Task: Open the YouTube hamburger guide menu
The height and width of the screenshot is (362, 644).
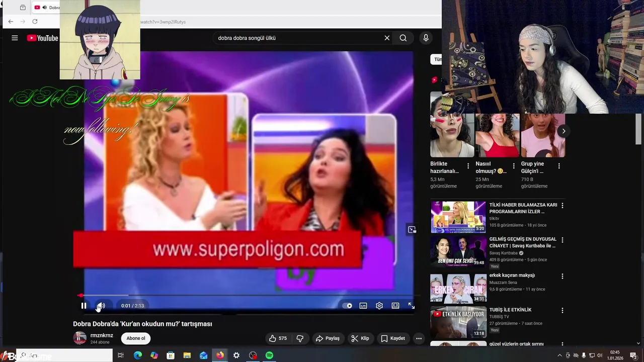Action: [x=15, y=38]
